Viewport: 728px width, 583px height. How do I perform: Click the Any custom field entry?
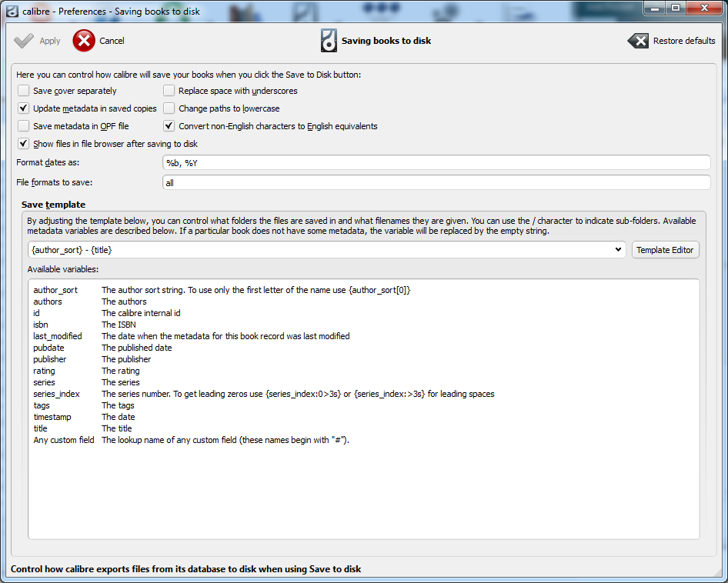[x=64, y=440]
